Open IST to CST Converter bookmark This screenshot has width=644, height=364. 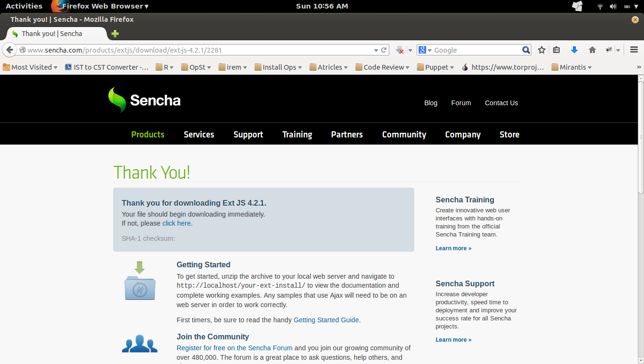coord(107,67)
